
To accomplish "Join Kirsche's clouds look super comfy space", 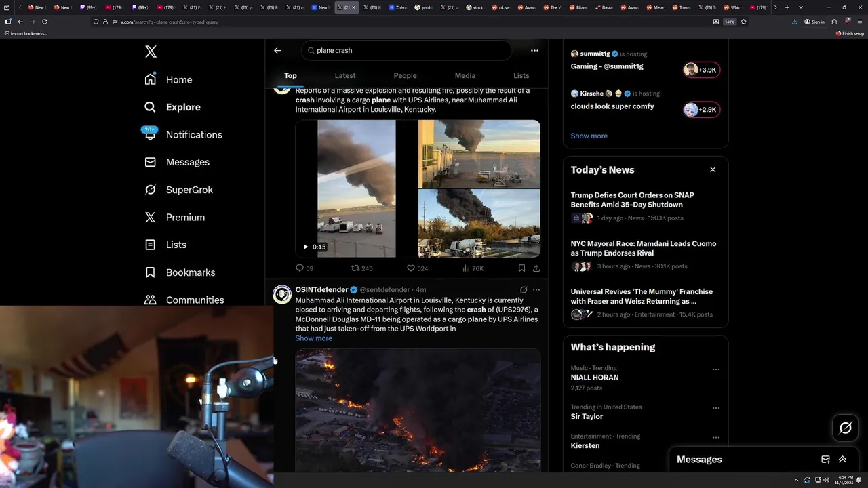I will pos(612,106).
